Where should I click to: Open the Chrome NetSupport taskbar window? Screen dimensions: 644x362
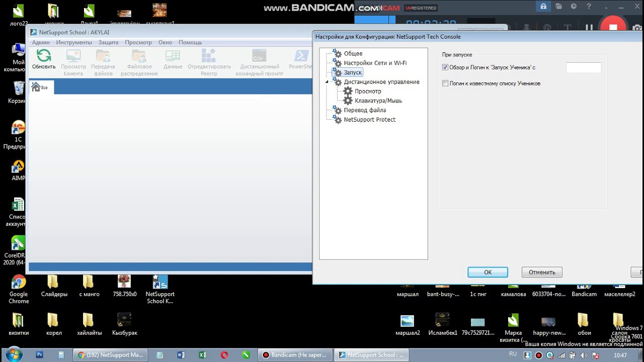coord(110,355)
